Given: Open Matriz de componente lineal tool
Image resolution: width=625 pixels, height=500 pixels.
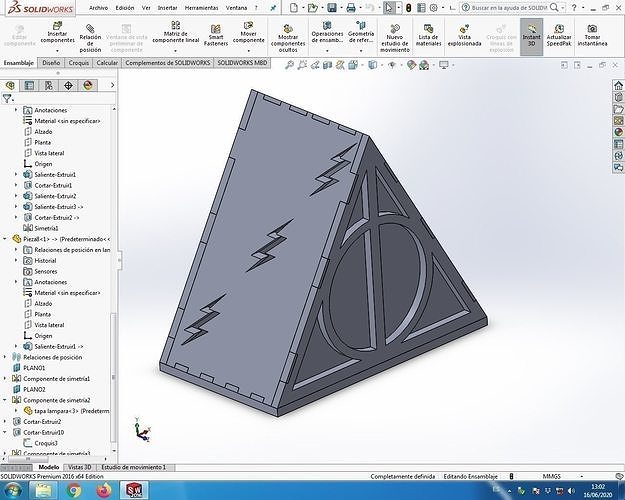Looking at the screenshot, I should click(x=175, y=32).
